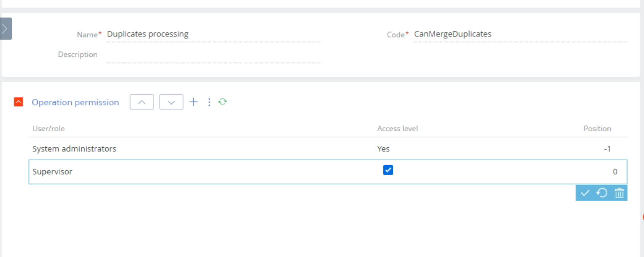This screenshot has height=257, width=644.
Task: Move selected record down
Action: click(x=171, y=102)
